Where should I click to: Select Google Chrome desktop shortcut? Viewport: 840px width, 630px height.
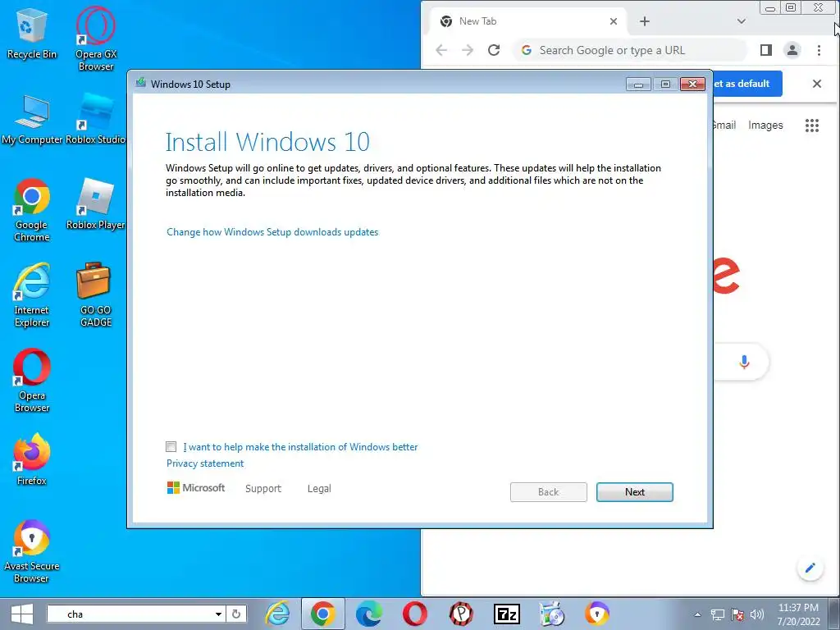32,210
